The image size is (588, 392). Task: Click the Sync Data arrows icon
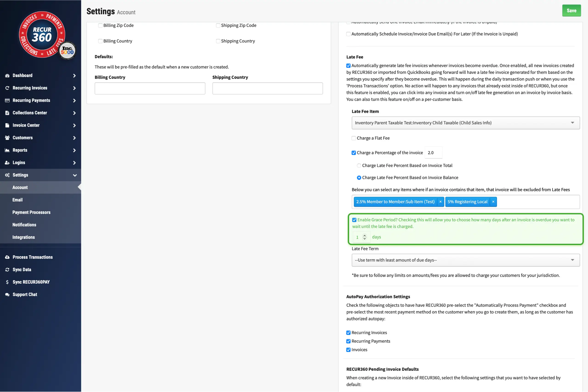7,270
